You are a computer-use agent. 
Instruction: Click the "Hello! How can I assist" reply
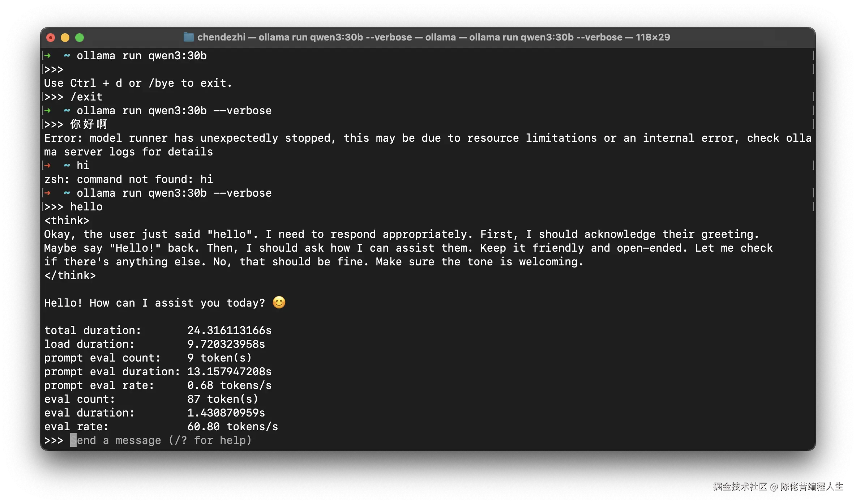tap(154, 303)
